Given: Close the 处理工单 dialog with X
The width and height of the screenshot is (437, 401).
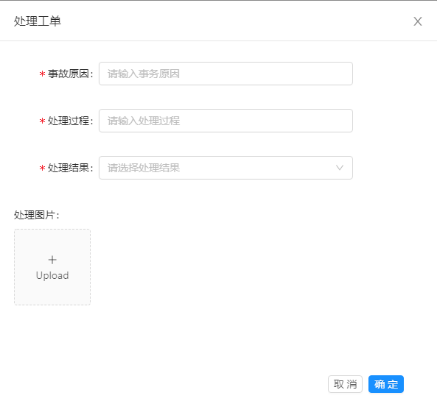Looking at the screenshot, I should click(x=417, y=21).
